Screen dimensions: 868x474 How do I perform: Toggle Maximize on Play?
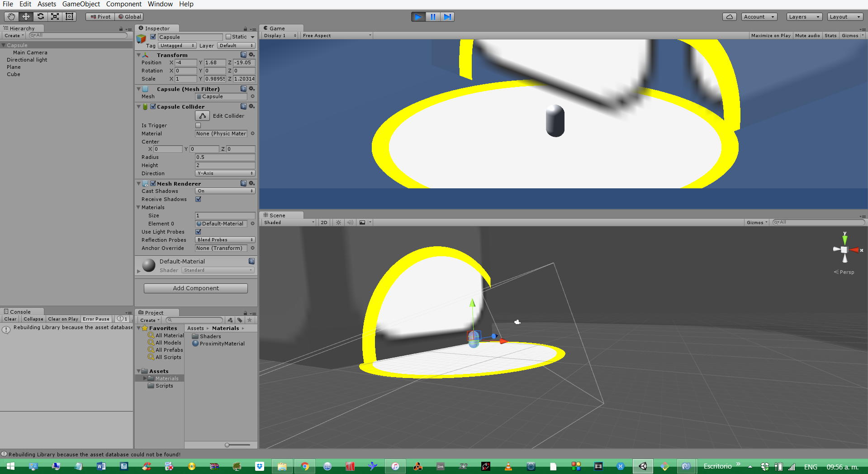pyautogui.click(x=771, y=35)
